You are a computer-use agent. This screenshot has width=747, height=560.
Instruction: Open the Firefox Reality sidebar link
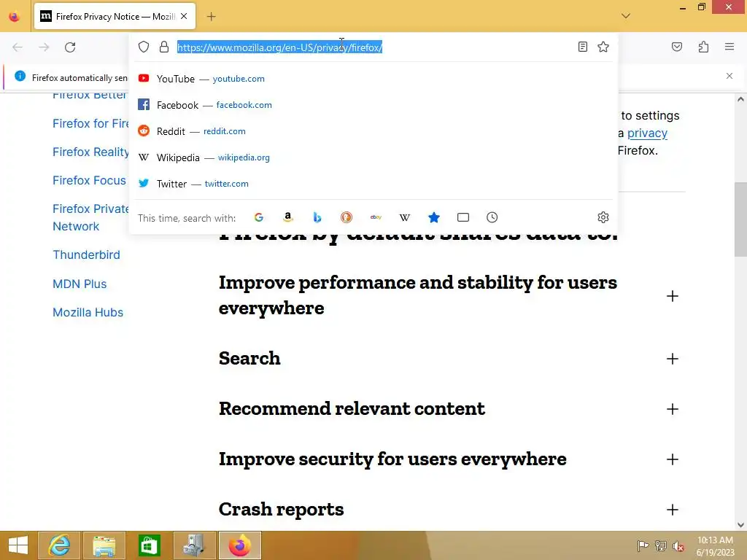(90, 152)
